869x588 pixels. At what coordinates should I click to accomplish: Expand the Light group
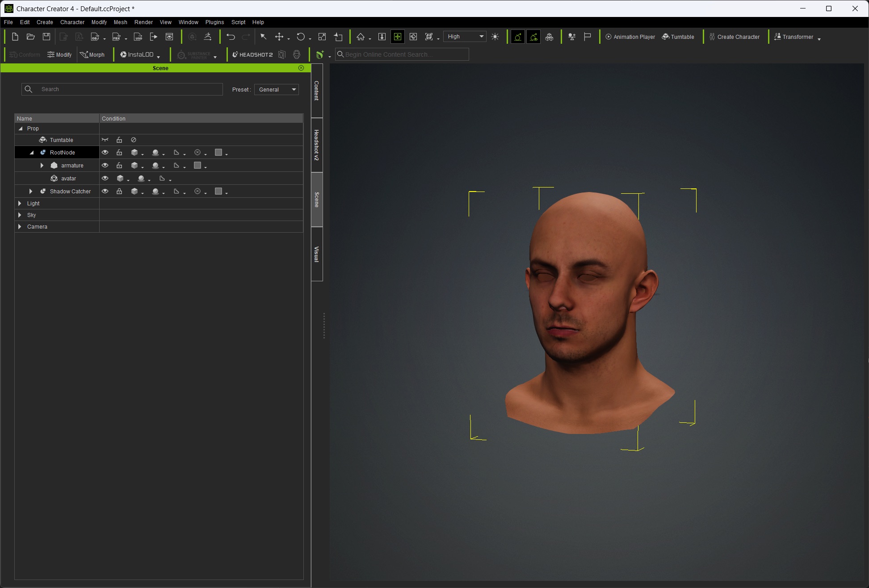pos(20,203)
